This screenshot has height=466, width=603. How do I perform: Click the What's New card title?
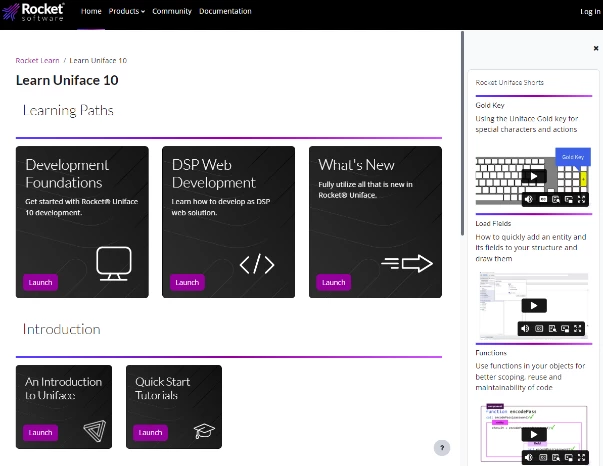point(356,165)
